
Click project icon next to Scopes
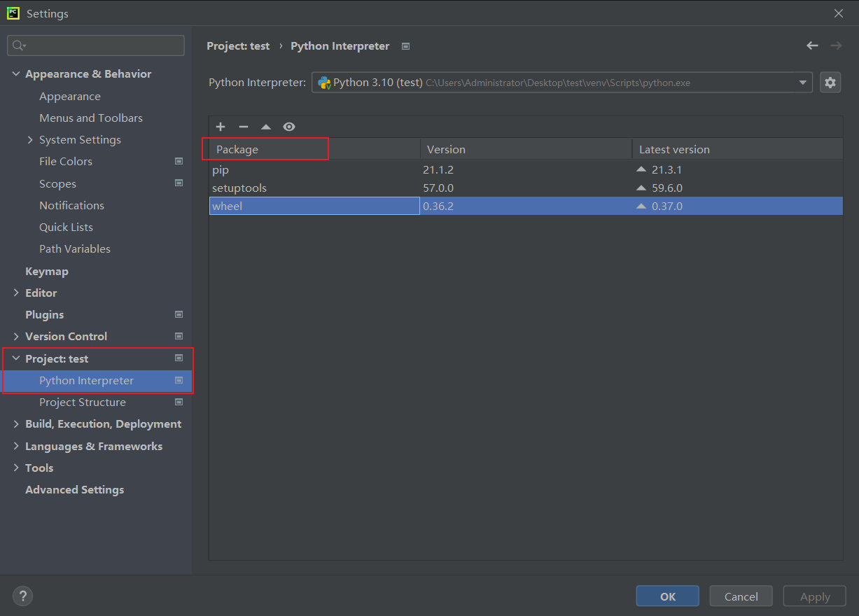pyautogui.click(x=179, y=183)
